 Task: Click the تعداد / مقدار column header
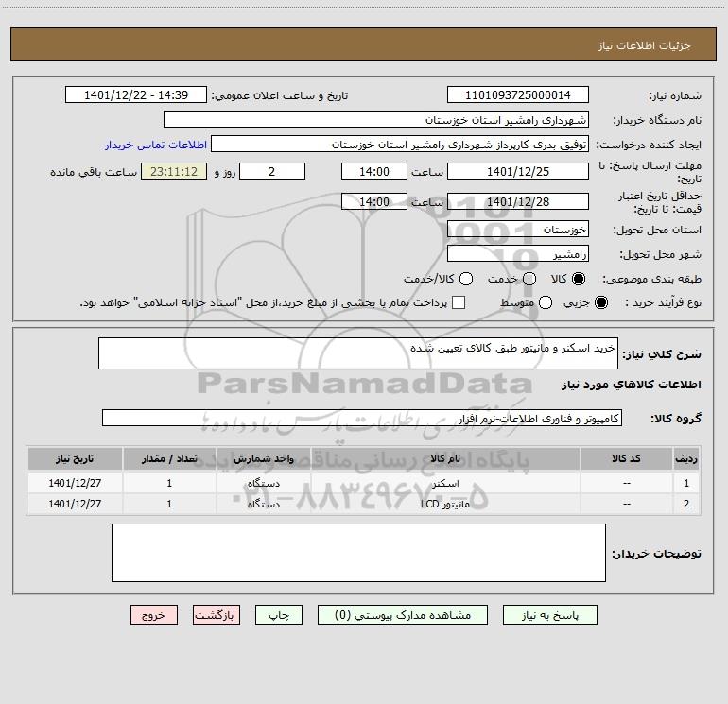[x=169, y=458]
